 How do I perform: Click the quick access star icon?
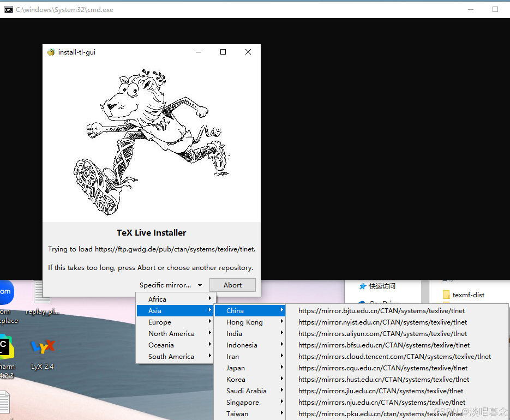point(363,286)
